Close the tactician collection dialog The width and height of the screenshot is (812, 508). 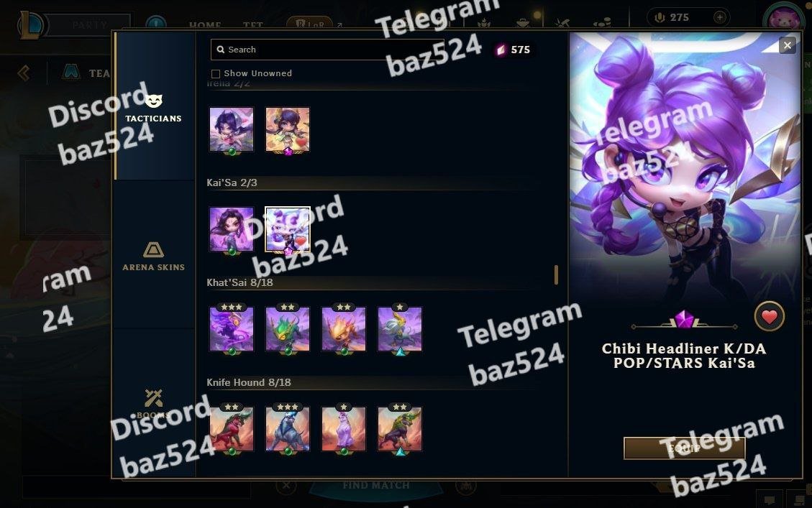point(787,45)
